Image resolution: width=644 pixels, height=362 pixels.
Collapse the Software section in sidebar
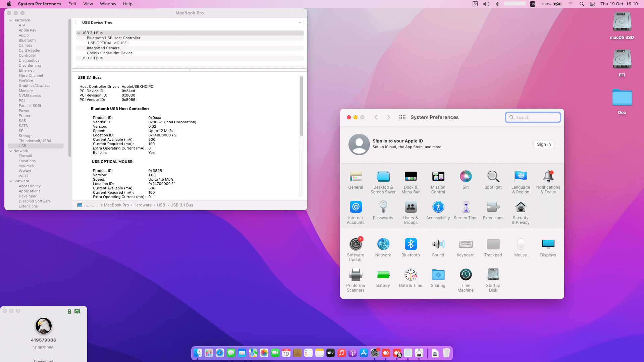pyautogui.click(x=11, y=181)
